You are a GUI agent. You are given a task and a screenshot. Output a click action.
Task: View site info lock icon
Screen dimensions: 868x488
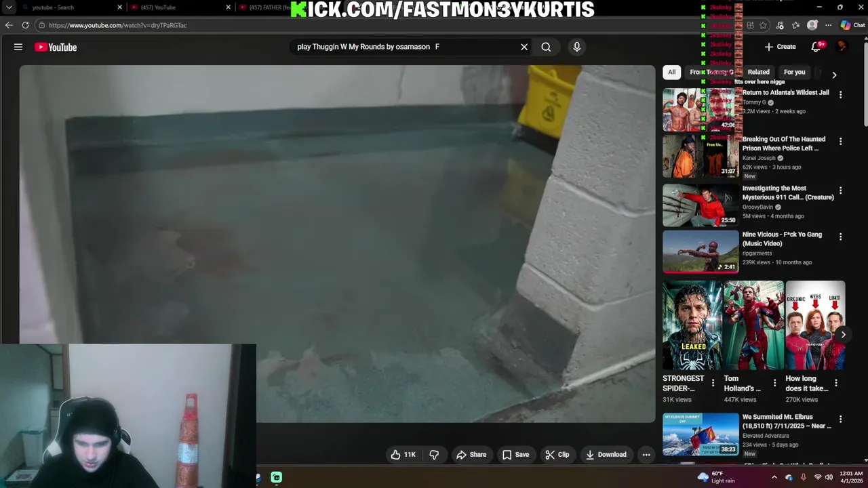coord(42,25)
